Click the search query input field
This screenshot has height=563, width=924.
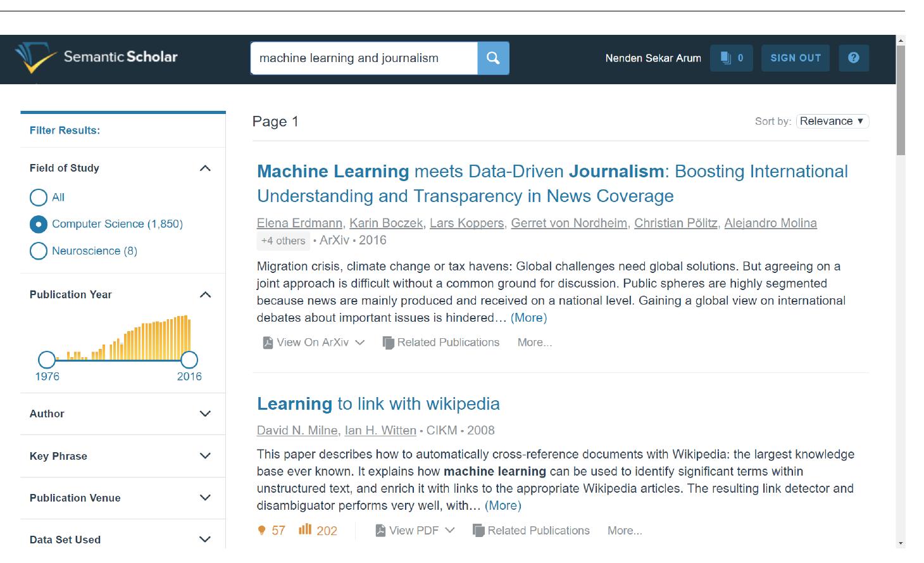[x=363, y=58]
